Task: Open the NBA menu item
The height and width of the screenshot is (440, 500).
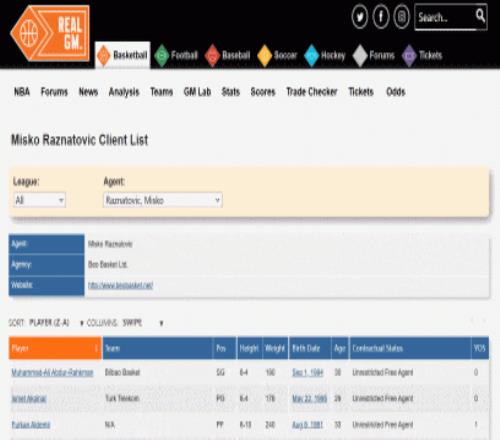Action: click(x=22, y=92)
